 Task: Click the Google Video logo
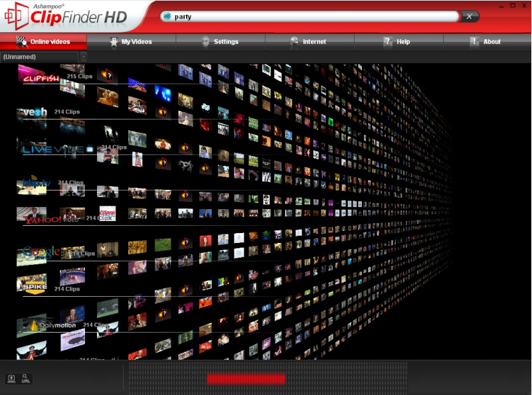tap(41, 252)
